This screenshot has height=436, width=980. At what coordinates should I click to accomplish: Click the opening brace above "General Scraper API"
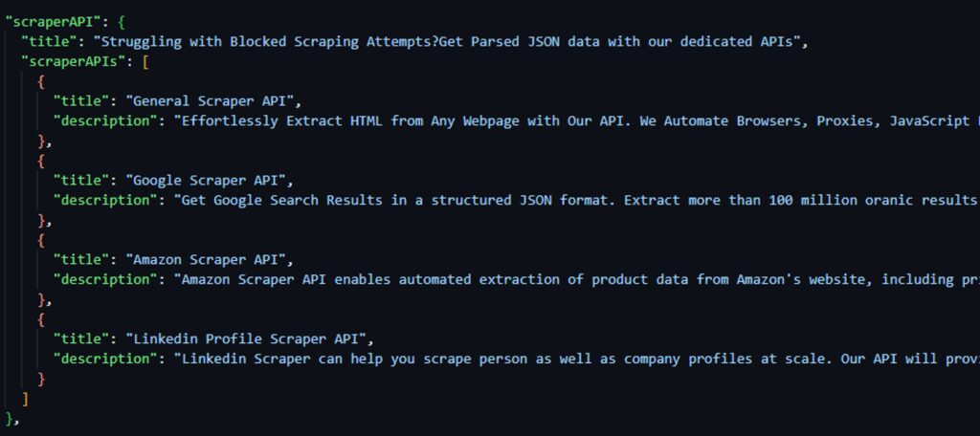41,81
